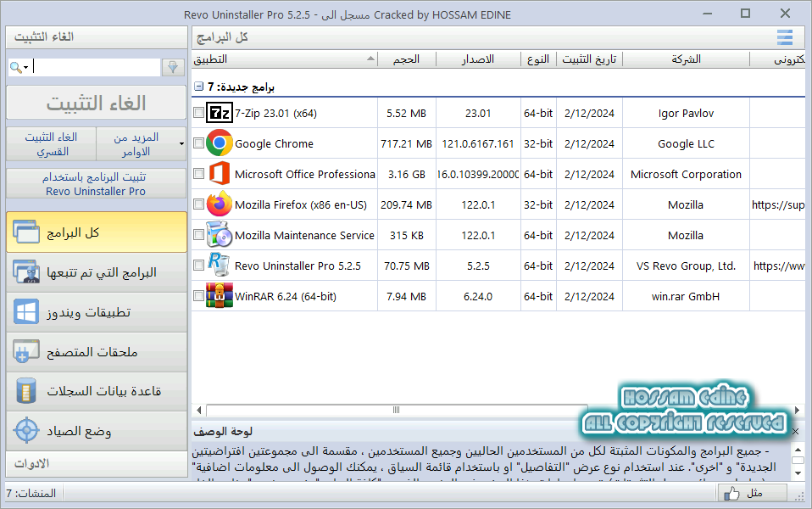Tick the Microsoft Office Professional checkbox
Image resolution: width=812 pixels, height=509 pixels.
(x=199, y=174)
